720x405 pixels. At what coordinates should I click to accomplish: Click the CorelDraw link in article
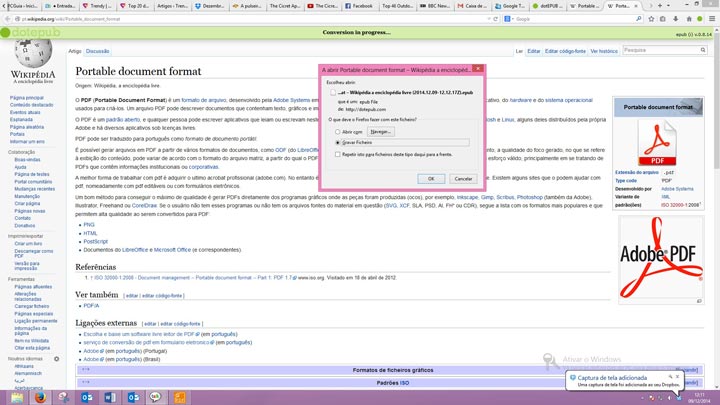144,205
